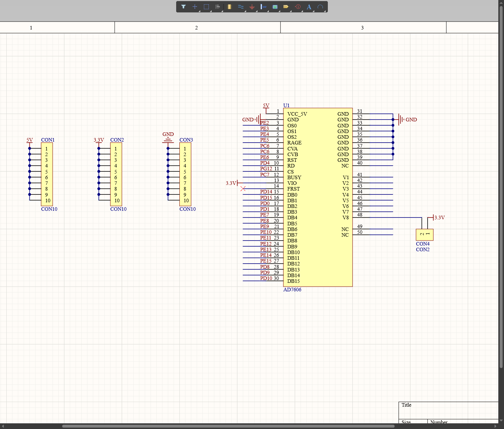The height and width of the screenshot is (429, 504).
Task: Select the PD4 net label
Action: coord(265,163)
